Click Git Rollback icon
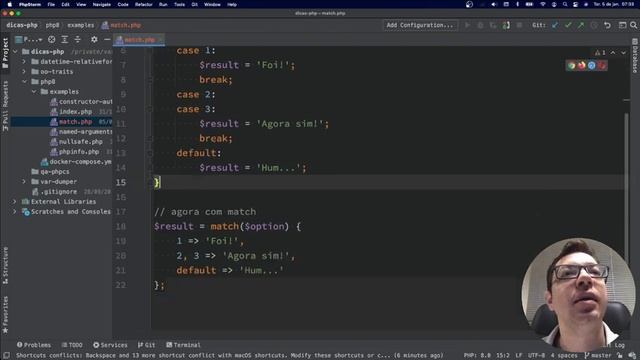Viewport: 640px width, 360px height. click(607, 25)
